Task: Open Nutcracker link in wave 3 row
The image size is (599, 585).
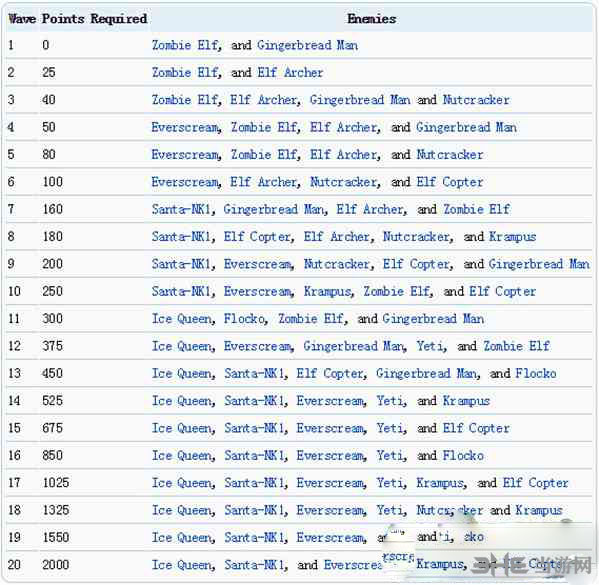Action: (x=476, y=100)
